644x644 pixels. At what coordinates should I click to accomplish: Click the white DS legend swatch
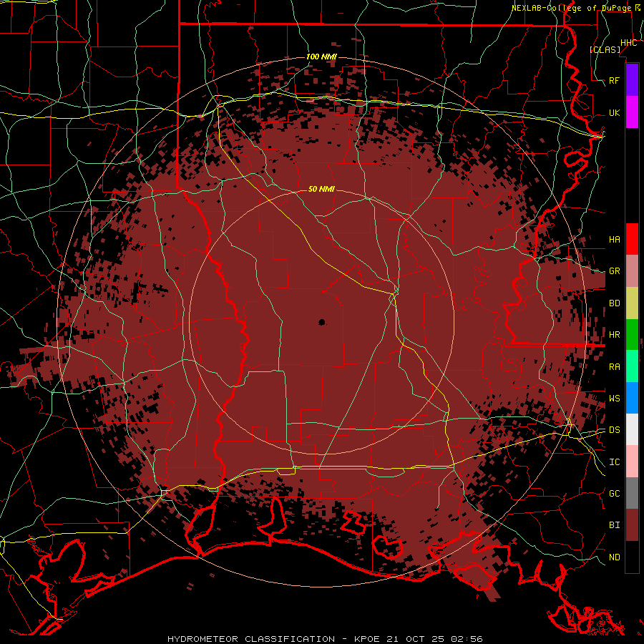pyautogui.click(x=632, y=429)
